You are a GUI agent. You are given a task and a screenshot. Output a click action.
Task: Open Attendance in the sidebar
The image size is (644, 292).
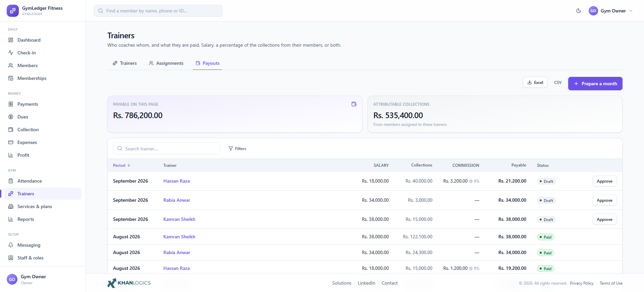(43, 181)
